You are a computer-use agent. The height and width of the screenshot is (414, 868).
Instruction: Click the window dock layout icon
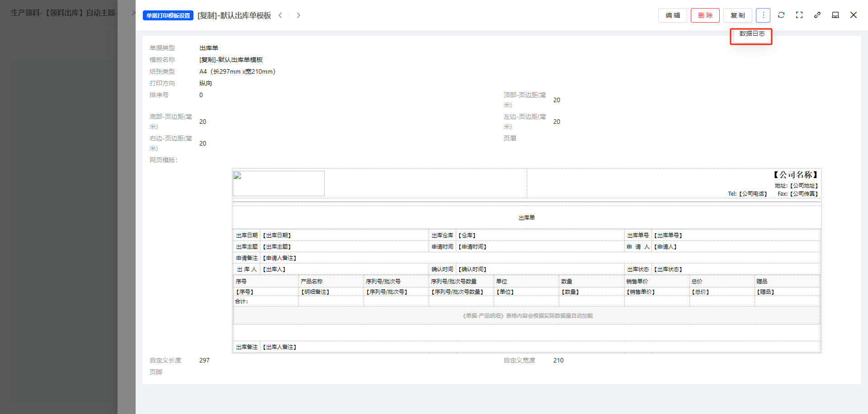click(835, 15)
